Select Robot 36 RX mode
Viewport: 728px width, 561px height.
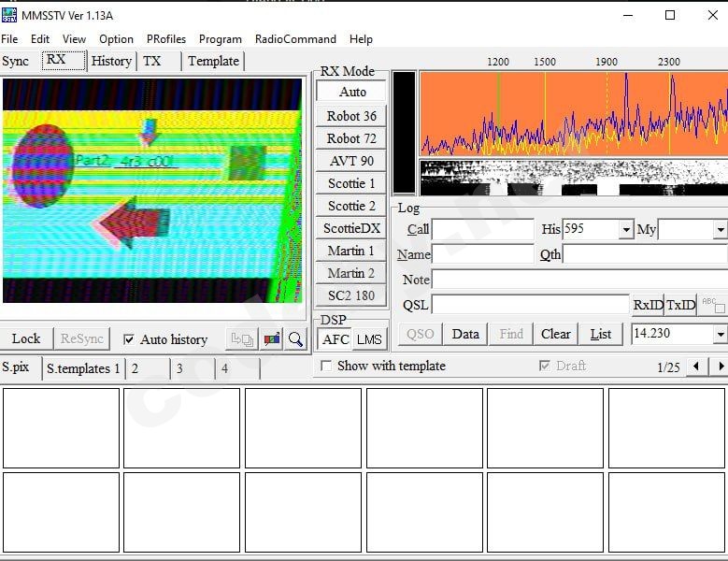[351, 116]
